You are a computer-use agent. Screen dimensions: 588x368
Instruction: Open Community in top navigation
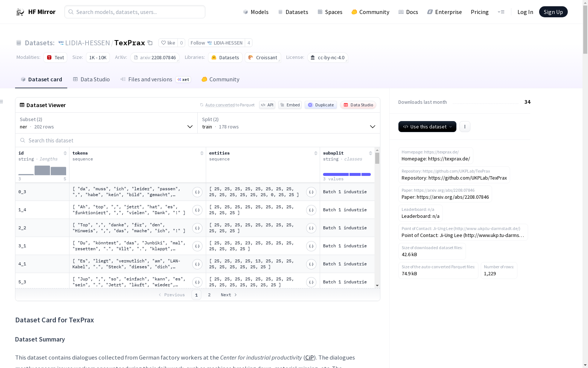click(x=370, y=12)
